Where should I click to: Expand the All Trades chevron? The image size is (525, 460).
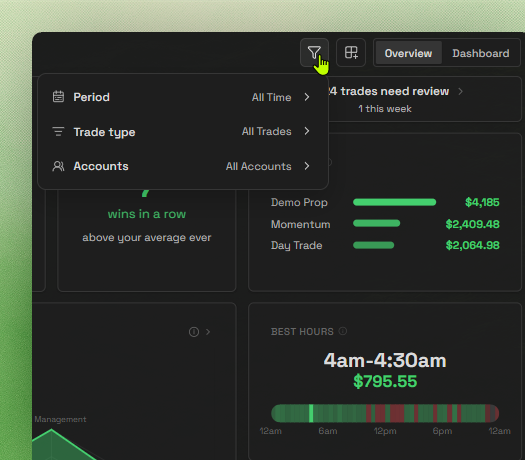click(307, 131)
